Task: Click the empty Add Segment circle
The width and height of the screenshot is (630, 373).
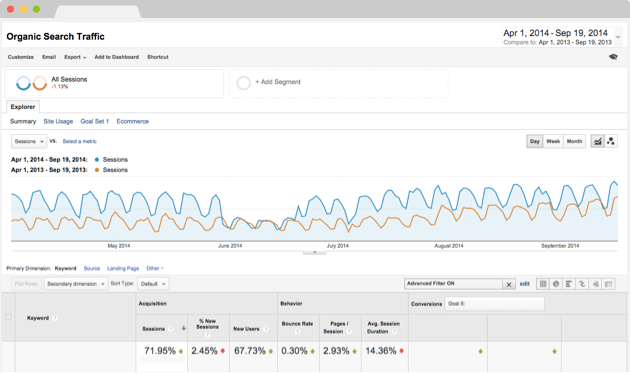Action: pos(243,83)
